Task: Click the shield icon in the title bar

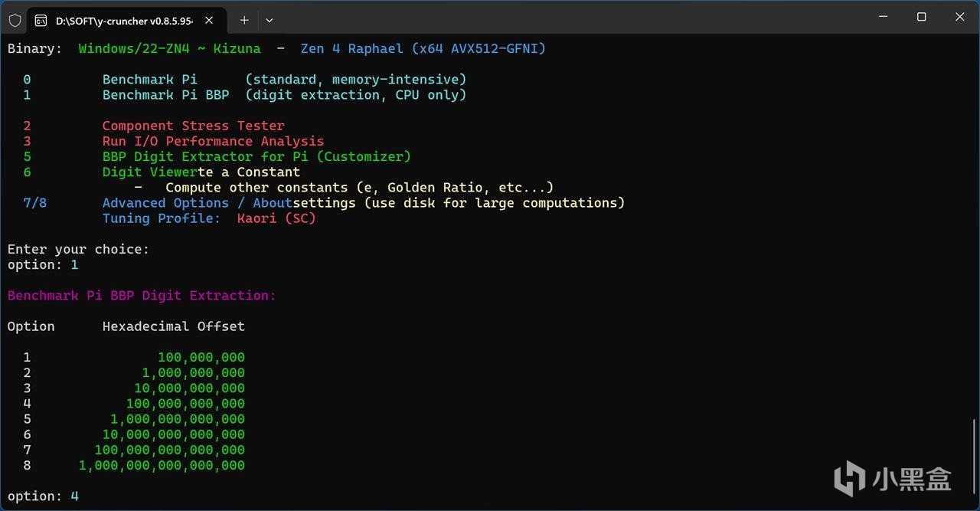Action: (x=15, y=20)
